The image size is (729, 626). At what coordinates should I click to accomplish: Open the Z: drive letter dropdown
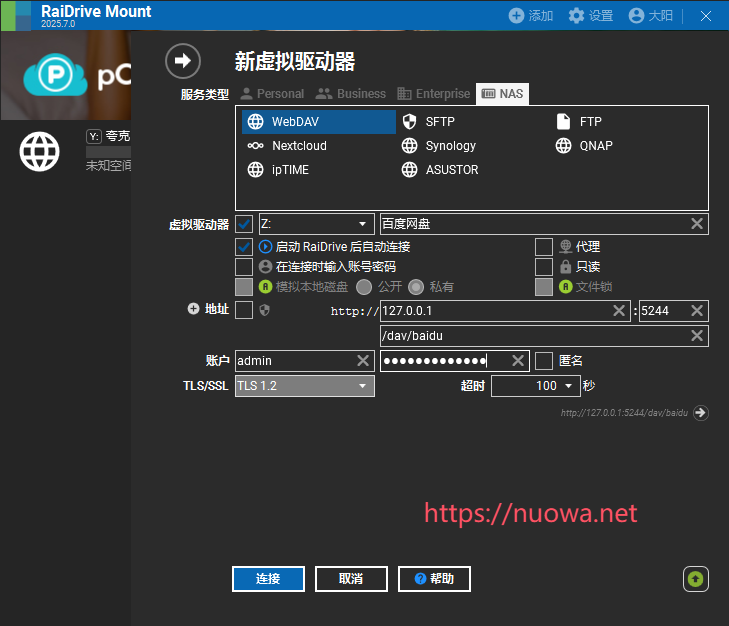(x=317, y=224)
